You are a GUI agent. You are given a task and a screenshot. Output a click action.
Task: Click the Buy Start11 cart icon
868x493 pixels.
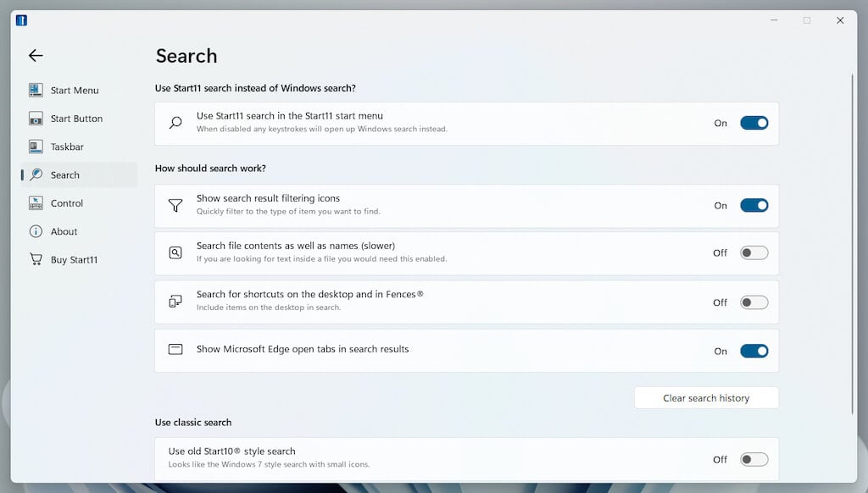pyautogui.click(x=36, y=259)
